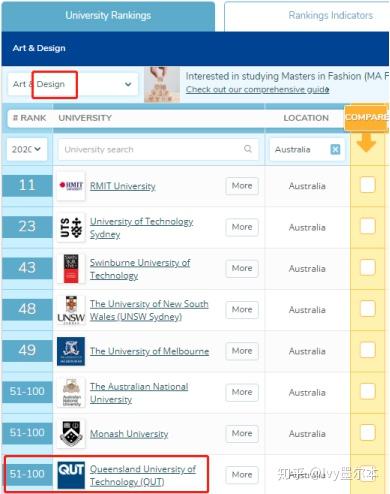This screenshot has height=494, width=390.
Task: Click More for Swinburne University
Action: click(242, 268)
